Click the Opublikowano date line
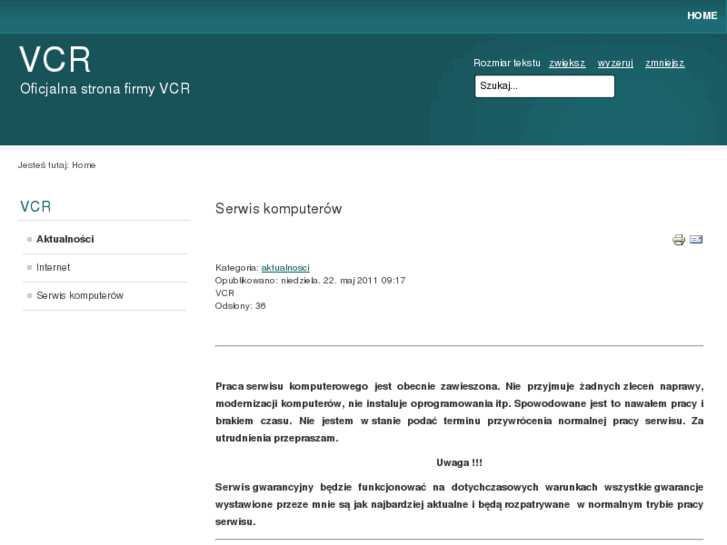 (310, 281)
